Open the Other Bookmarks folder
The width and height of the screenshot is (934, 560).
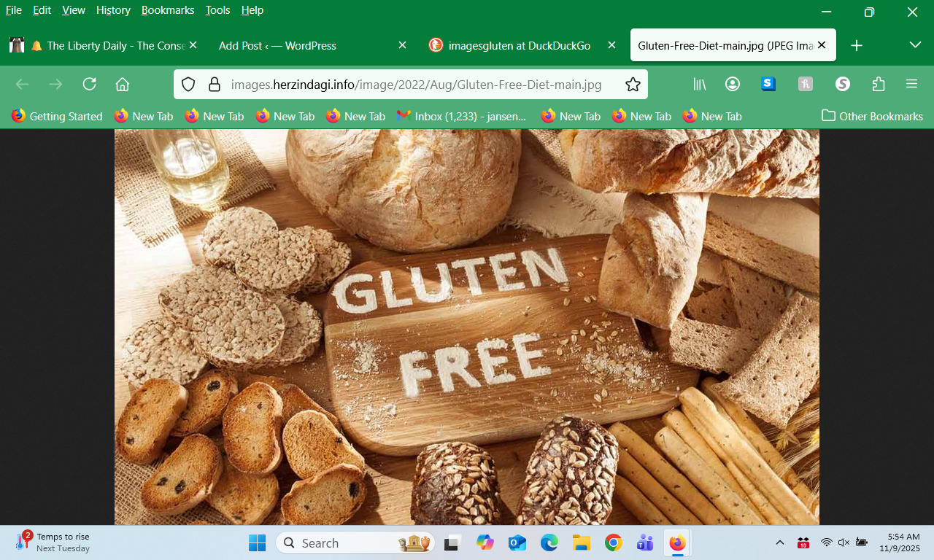(x=872, y=116)
